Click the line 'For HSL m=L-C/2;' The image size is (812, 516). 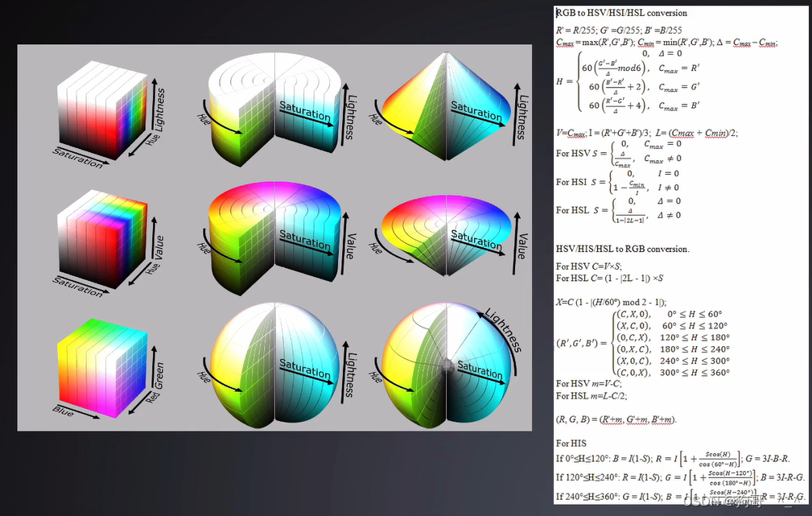[591, 396]
